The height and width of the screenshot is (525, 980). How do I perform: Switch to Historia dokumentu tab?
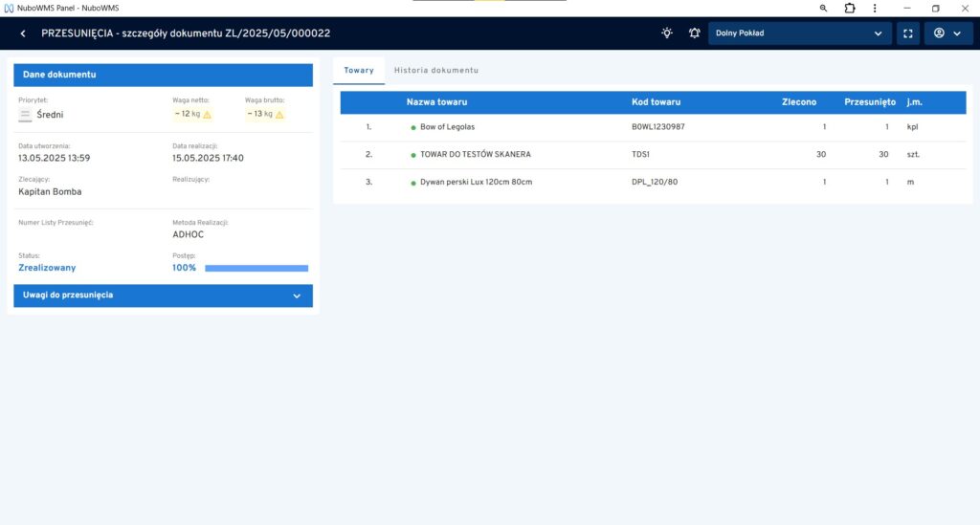tap(435, 71)
